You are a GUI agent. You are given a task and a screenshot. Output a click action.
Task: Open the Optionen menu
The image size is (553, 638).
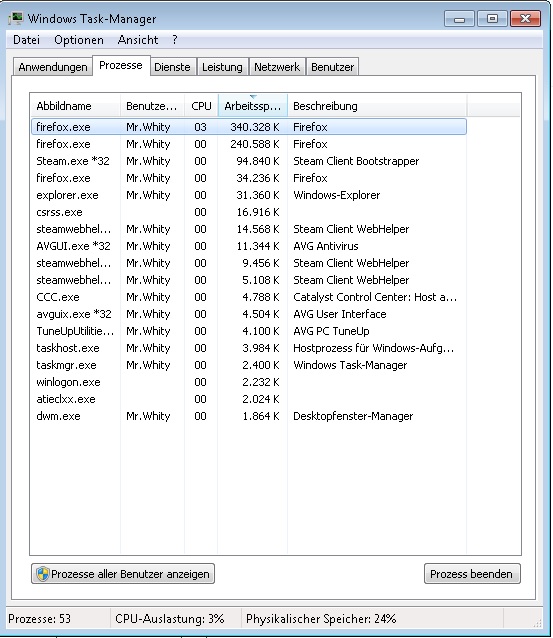click(79, 40)
